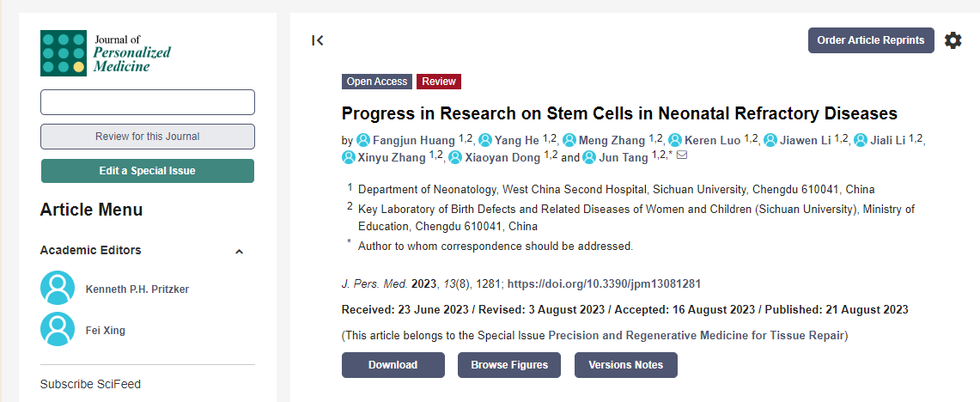Click Edit a Special Issue button
The height and width of the screenshot is (402, 980).
pos(148,171)
